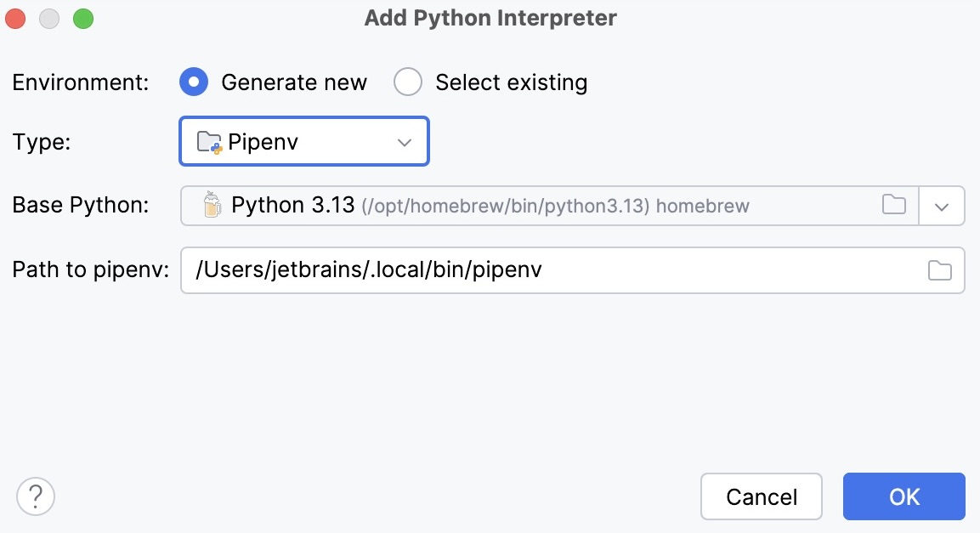Expand the Base Python dropdown arrow

(x=942, y=205)
